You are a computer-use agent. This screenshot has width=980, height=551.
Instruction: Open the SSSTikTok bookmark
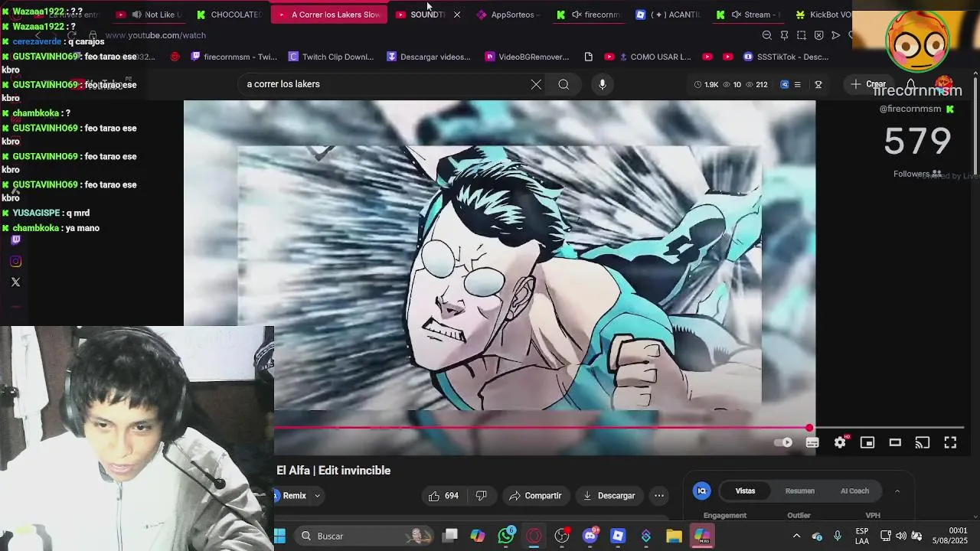[x=786, y=57]
